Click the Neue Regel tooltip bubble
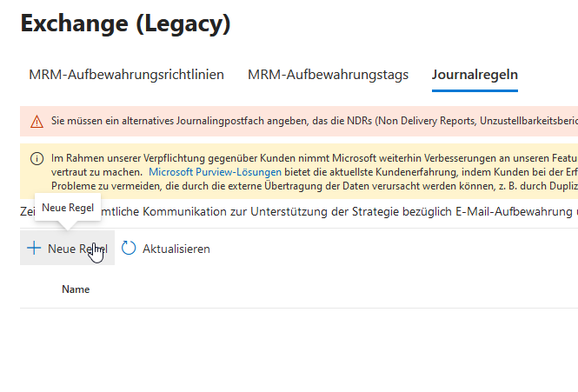Screen dimensions: 578x392 (67, 208)
